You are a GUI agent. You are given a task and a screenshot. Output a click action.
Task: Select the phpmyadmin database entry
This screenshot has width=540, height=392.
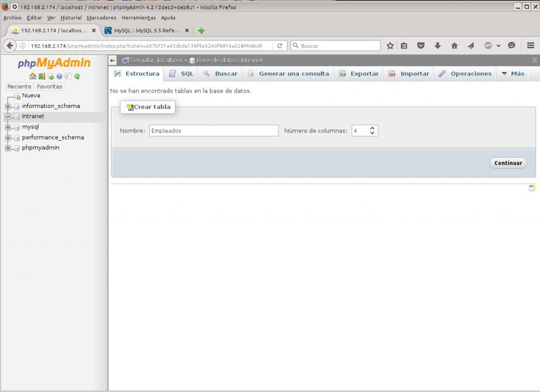click(x=41, y=148)
